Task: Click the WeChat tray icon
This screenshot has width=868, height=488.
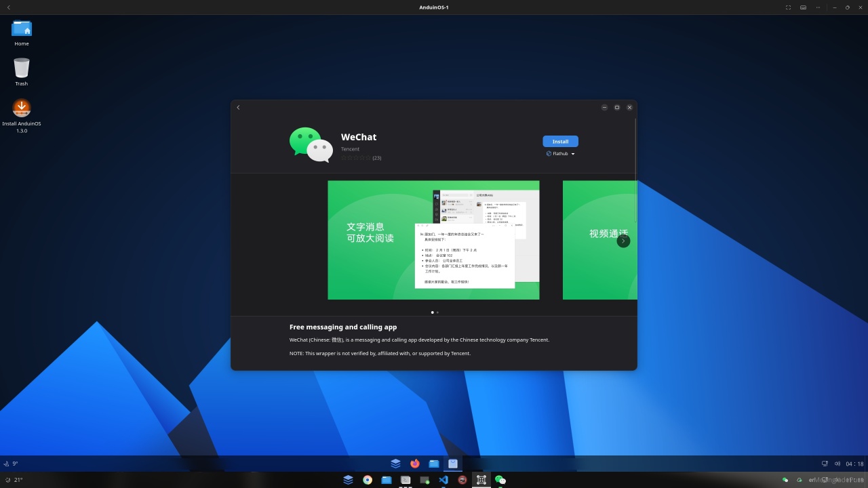Action: point(785,480)
